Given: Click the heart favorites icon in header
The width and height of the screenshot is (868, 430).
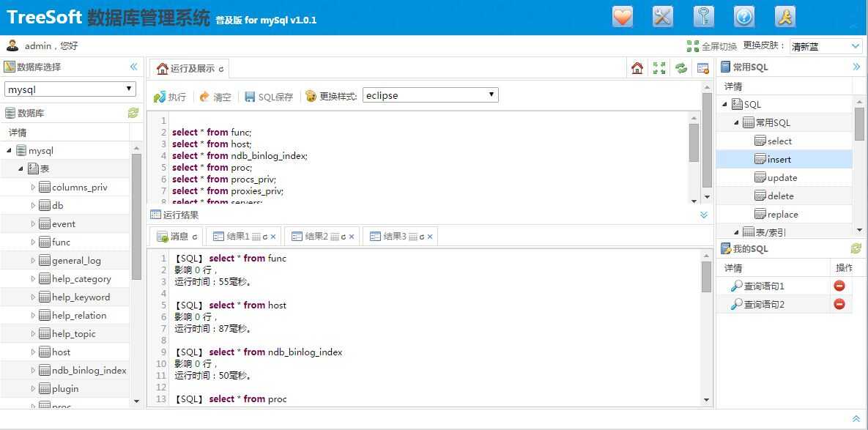Looking at the screenshot, I should pos(622,17).
